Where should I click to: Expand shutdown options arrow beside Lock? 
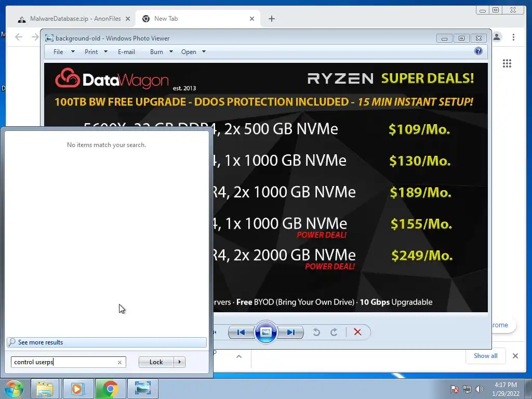pos(179,362)
